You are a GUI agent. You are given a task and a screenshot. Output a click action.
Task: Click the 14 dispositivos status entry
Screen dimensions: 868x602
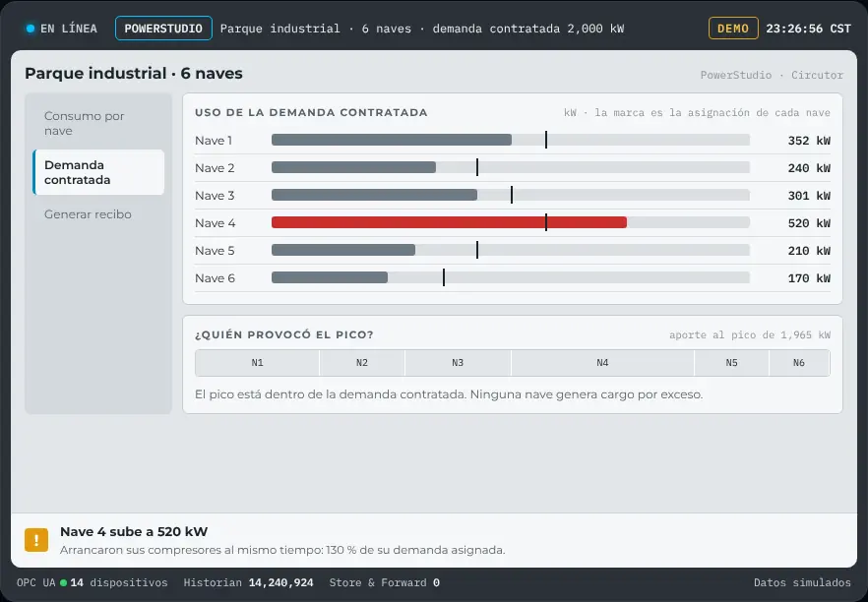click(118, 582)
